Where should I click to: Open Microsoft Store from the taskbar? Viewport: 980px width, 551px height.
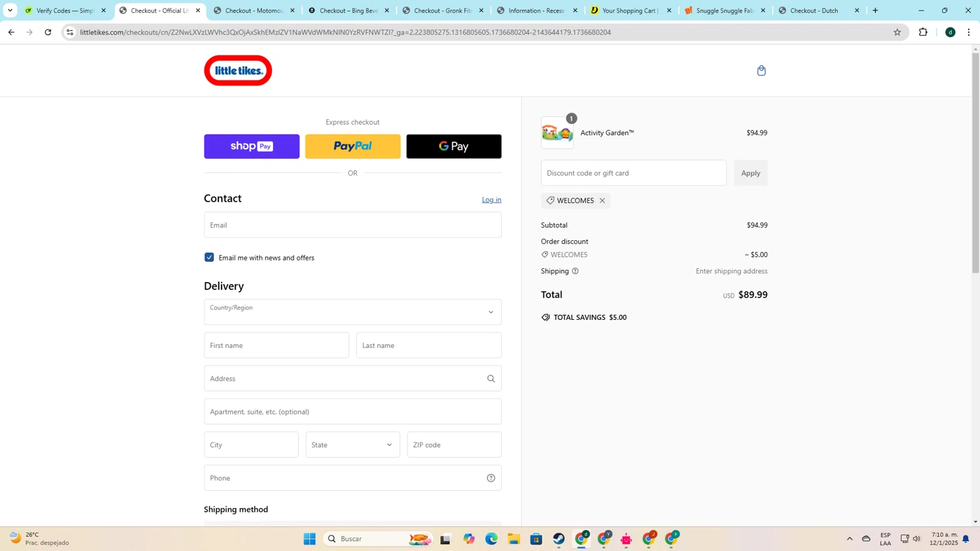tap(536, 539)
